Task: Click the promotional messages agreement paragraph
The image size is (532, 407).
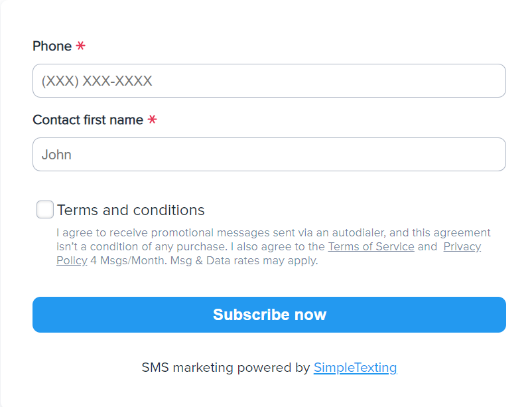Action: (265, 233)
